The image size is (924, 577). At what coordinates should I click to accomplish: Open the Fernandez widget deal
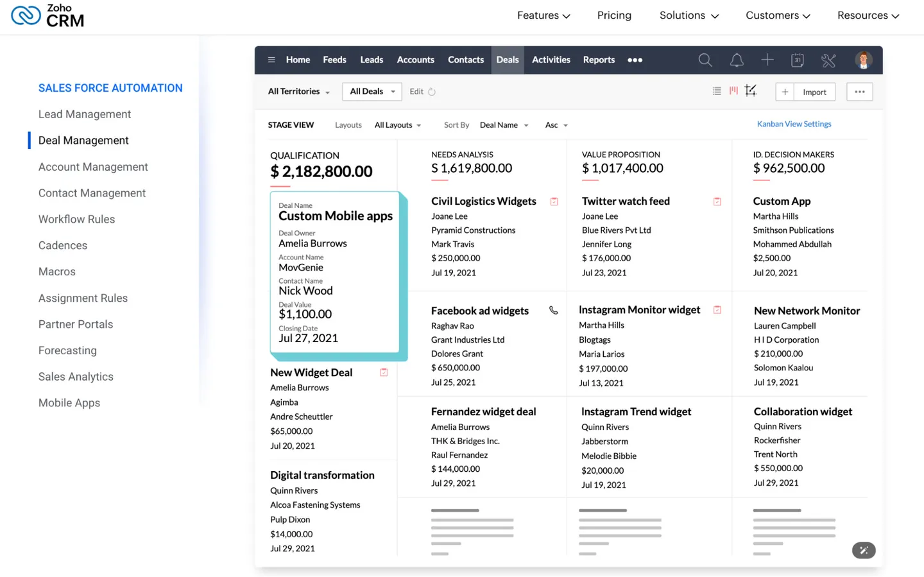483,411
